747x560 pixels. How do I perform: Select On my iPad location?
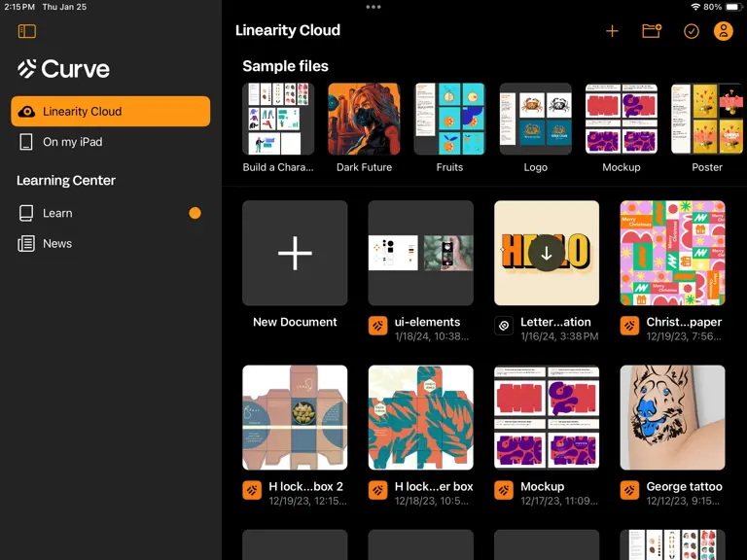pos(111,142)
